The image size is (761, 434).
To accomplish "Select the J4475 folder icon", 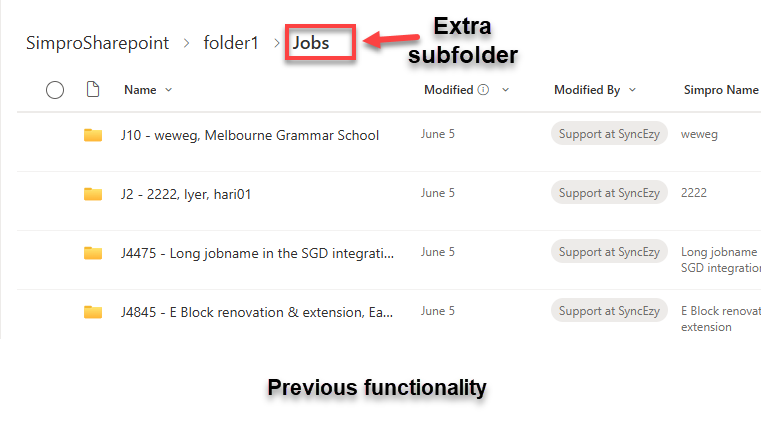I will (x=93, y=253).
